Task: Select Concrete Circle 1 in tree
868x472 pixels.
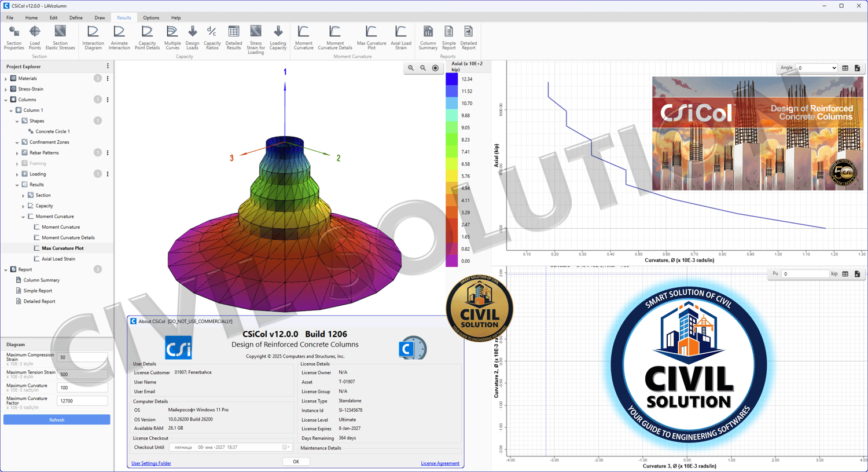Action: click(x=53, y=131)
